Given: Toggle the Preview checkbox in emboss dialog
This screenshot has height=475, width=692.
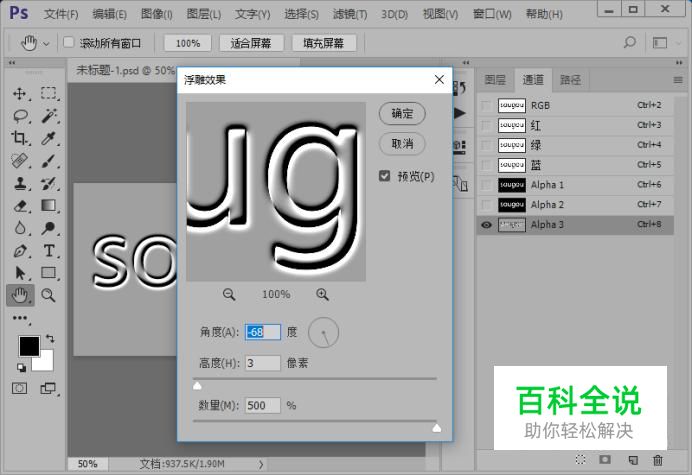Looking at the screenshot, I should coord(384,176).
